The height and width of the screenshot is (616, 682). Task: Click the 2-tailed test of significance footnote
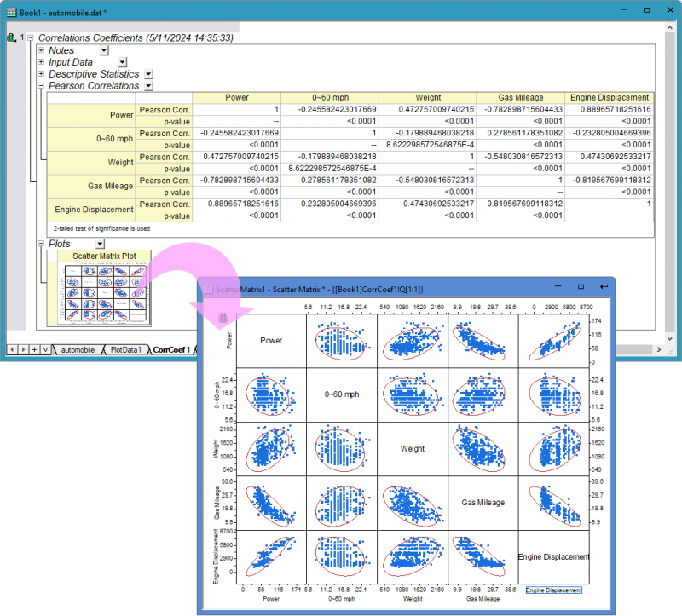[101, 228]
